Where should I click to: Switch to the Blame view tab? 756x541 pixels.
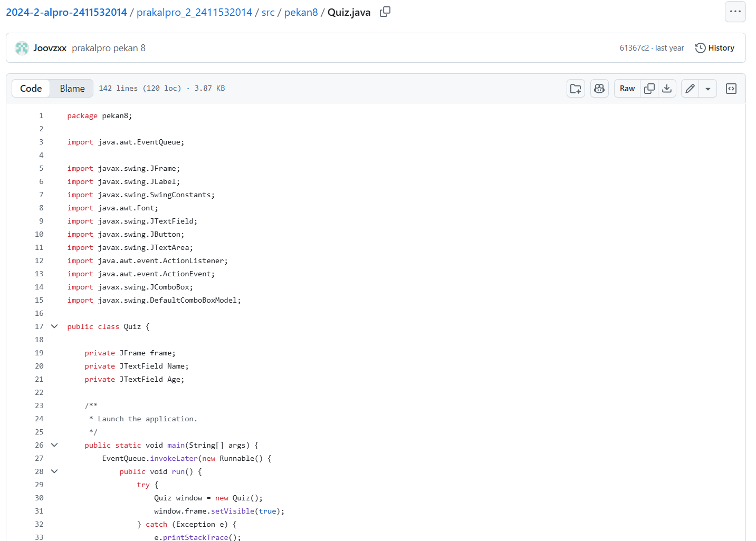(72, 89)
